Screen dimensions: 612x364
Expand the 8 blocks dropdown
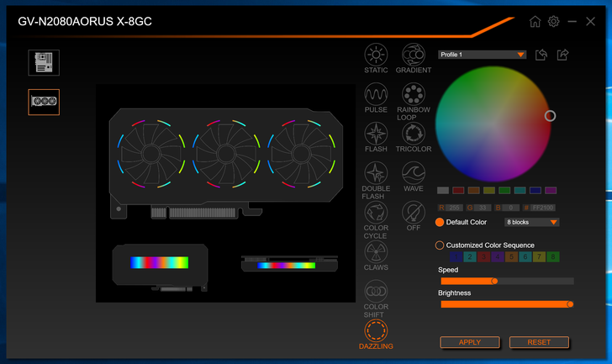tap(531, 223)
